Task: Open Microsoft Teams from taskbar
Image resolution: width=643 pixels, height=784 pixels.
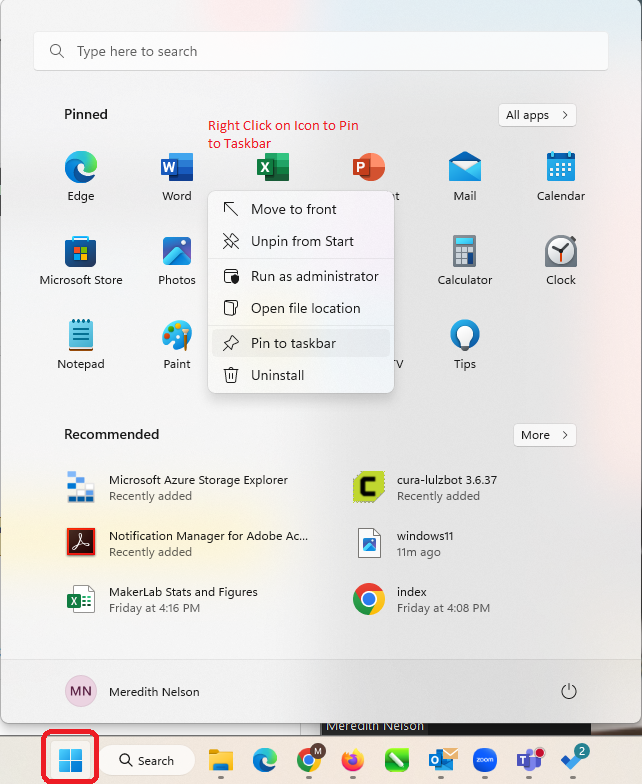Action: tap(529, 760)
